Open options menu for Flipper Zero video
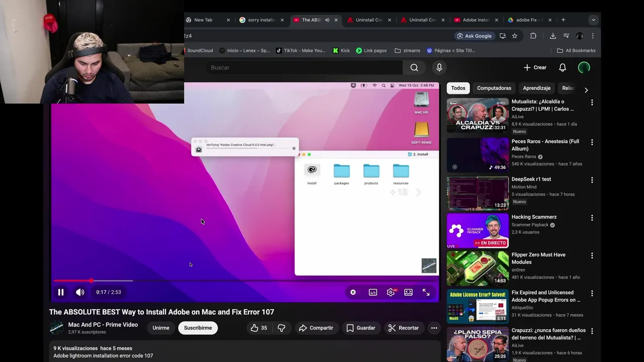Screen dimensions: 644x362 tap(592, 255)
